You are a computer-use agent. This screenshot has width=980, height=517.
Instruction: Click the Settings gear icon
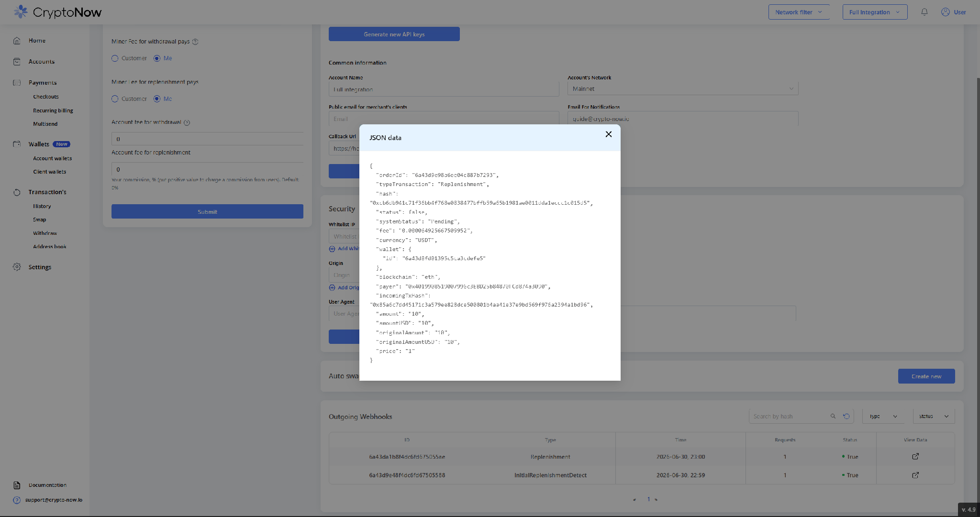point(17,267)
